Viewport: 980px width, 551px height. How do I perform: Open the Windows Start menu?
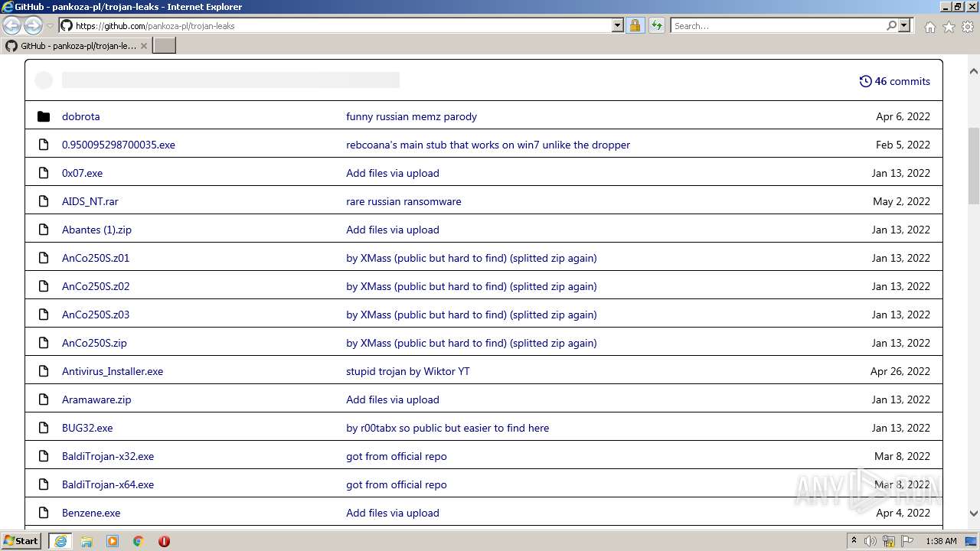pyautogui.click(x=21, y=541)
